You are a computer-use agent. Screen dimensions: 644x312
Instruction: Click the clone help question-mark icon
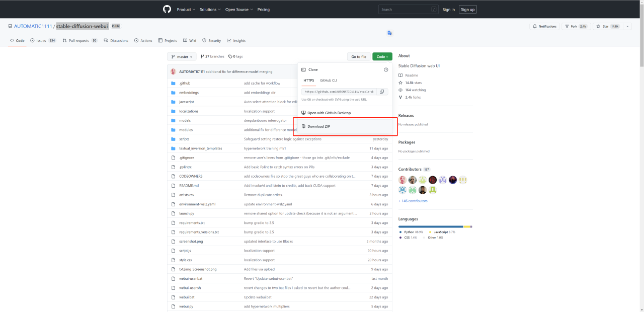pos(386,70)
